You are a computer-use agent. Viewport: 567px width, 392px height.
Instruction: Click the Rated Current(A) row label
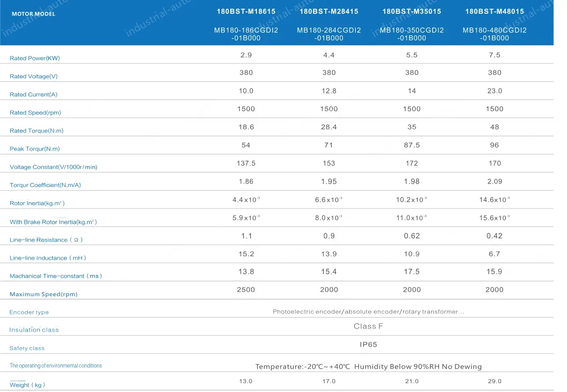click(33, 94)
